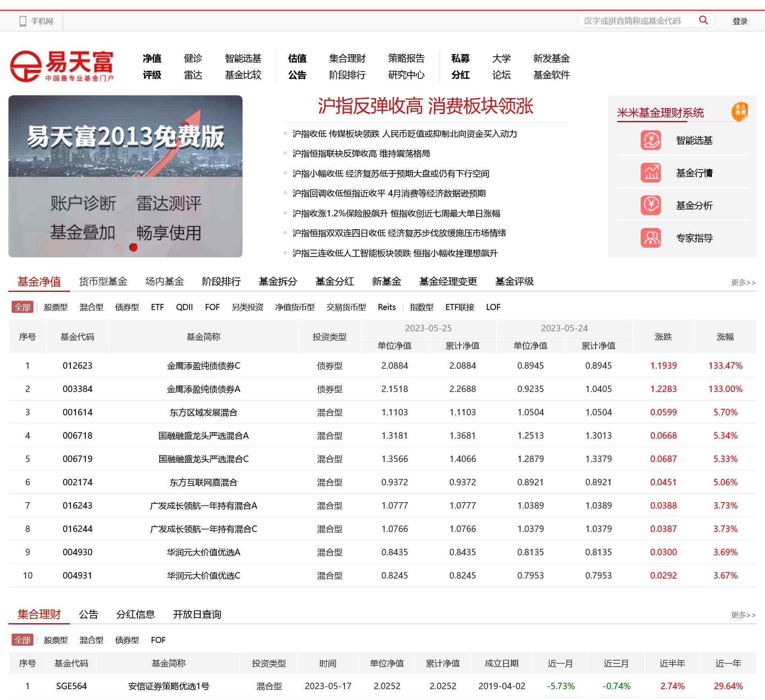The image size is (765, 700).
Task: Switch to the 基金评级 tab
Action: click(x=514, y=281)
